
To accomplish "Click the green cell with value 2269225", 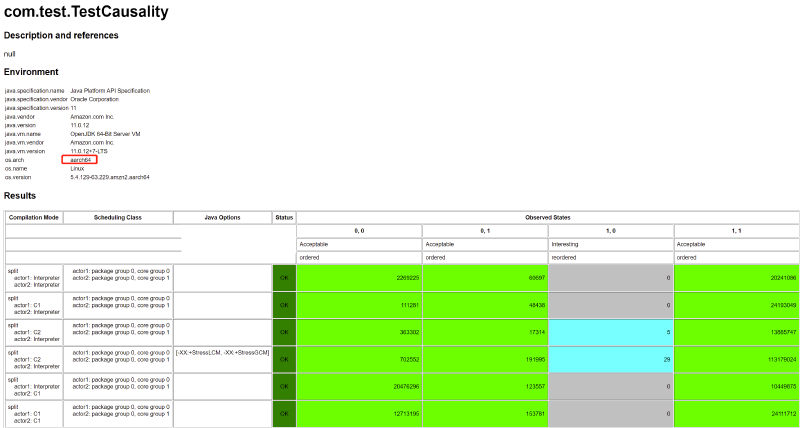I will (359, 277).
